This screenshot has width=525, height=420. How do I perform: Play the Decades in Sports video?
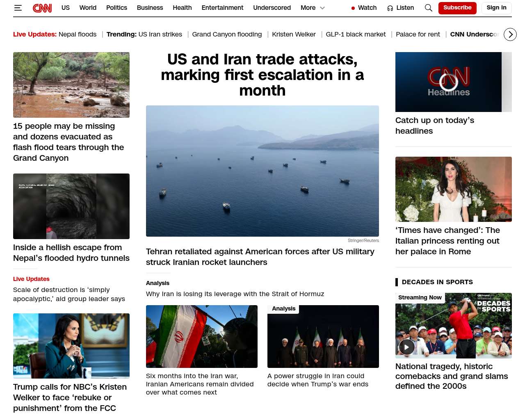point(407,347)
